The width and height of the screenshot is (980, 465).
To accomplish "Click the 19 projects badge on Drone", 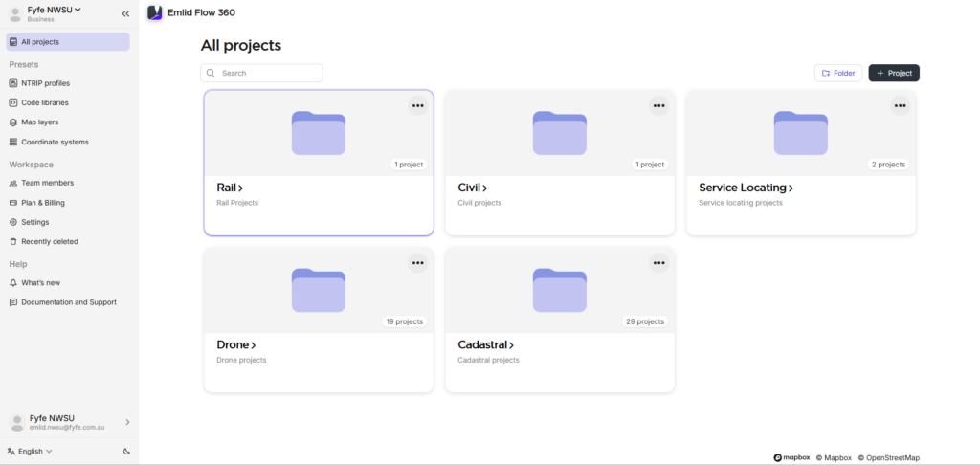I will (405, 321).
